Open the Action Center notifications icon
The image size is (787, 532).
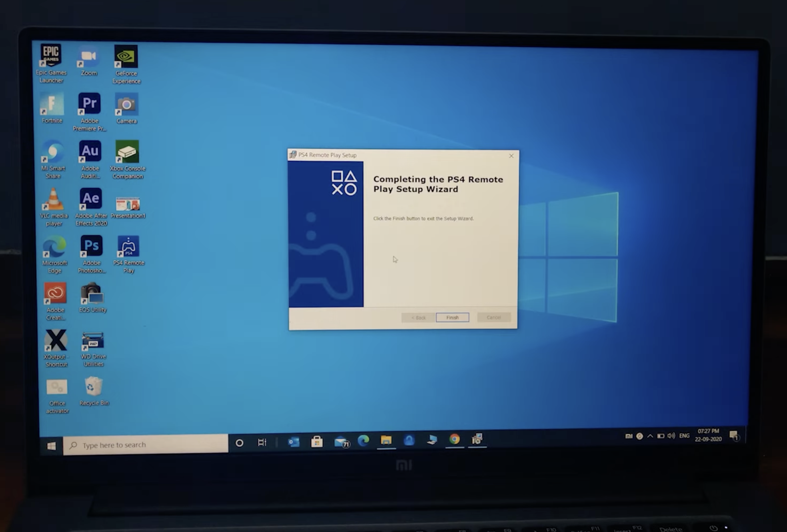(x=734, y=436)
